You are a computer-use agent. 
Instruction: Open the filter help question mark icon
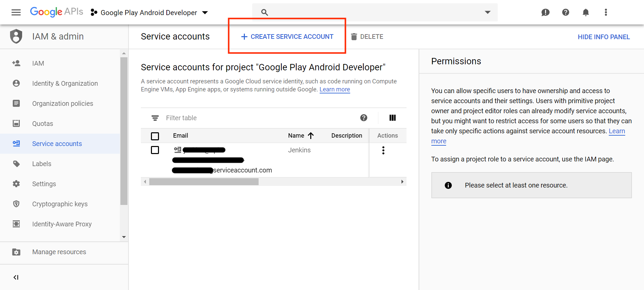(x=364, y=118)
